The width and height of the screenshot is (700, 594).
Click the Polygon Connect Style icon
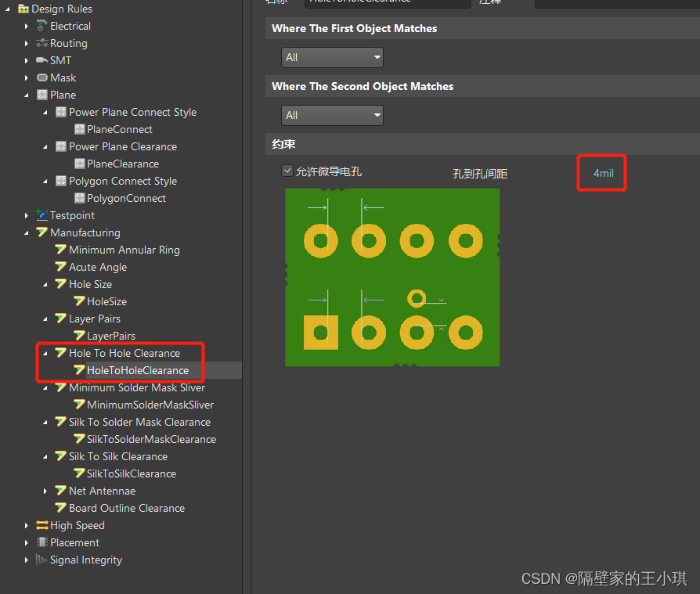tap(61, 181)
